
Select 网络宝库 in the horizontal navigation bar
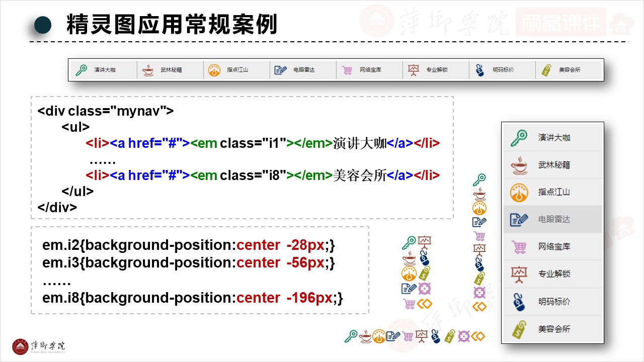point(370,70)
